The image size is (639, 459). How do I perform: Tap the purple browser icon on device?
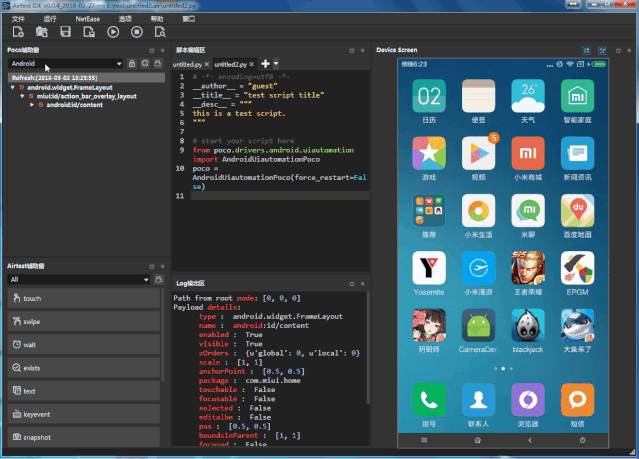click(x=528, y=400)
